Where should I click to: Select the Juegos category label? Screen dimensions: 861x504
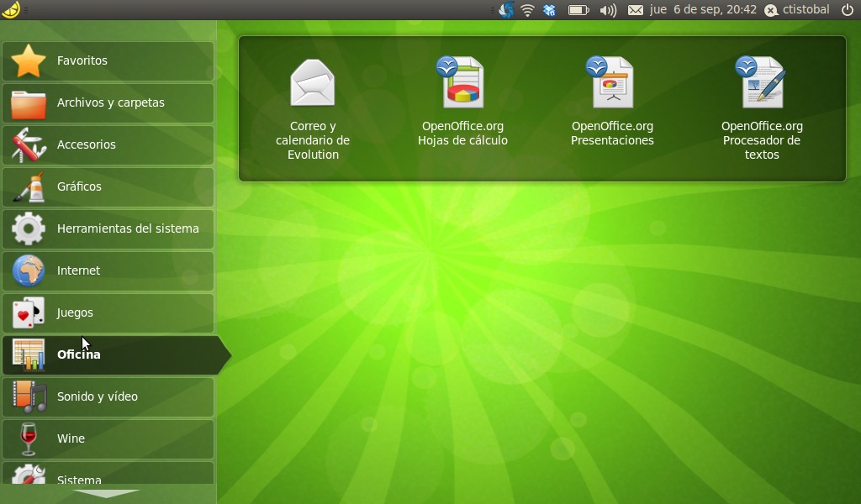75,312
